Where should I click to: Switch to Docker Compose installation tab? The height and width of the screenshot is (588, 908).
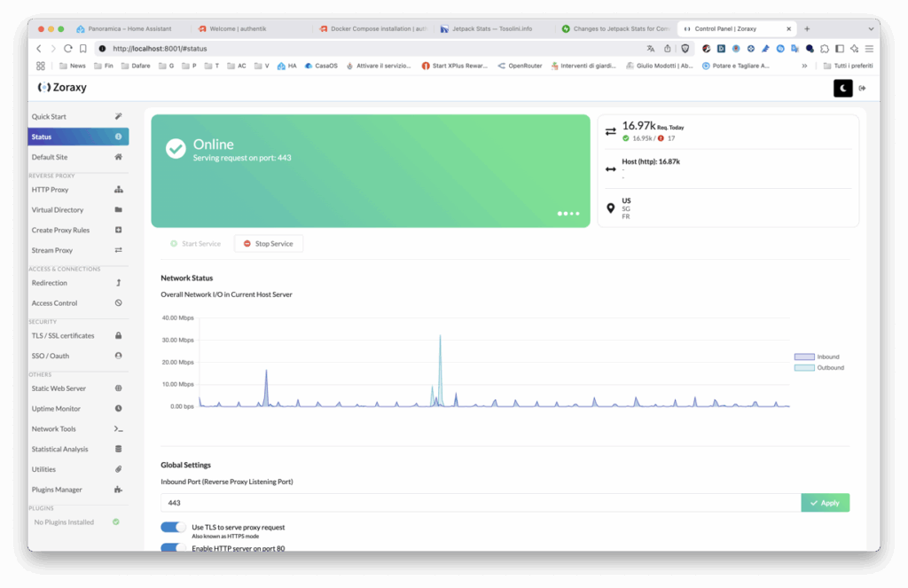[373, 28]
